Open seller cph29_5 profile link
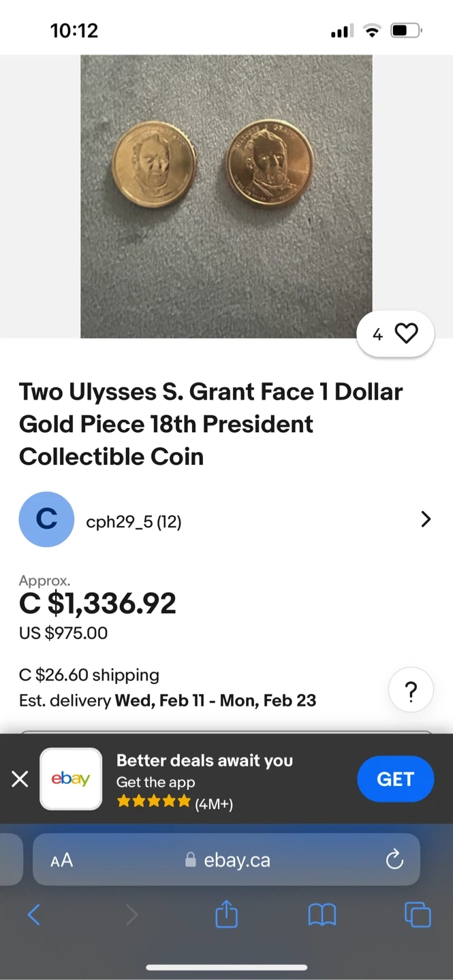This screenshot has width=453, height=980. 134,522
